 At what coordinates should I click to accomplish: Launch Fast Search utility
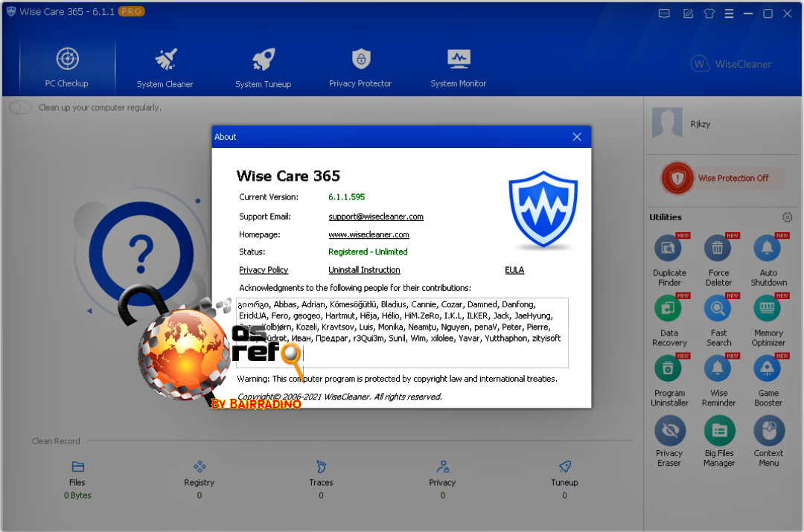point(718,320)
